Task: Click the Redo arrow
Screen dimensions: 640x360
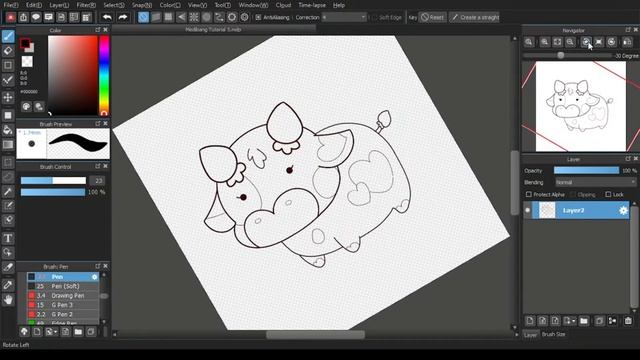Action: tap(122, 17)
